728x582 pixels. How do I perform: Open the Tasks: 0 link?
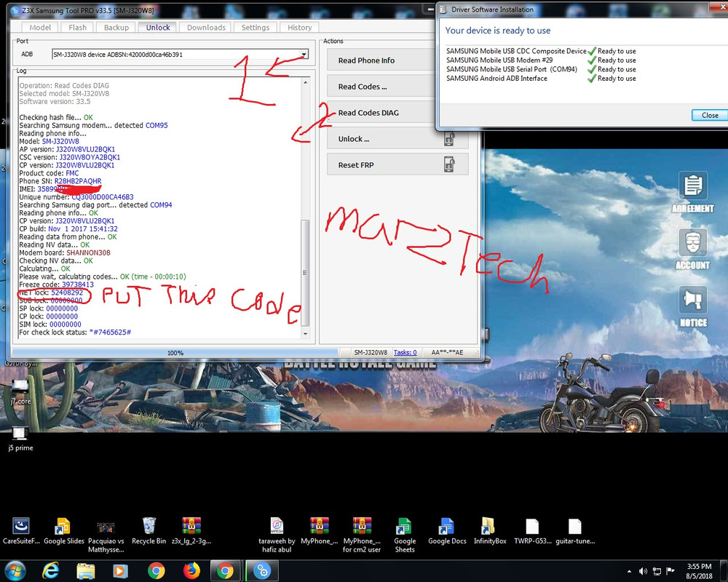405,352
